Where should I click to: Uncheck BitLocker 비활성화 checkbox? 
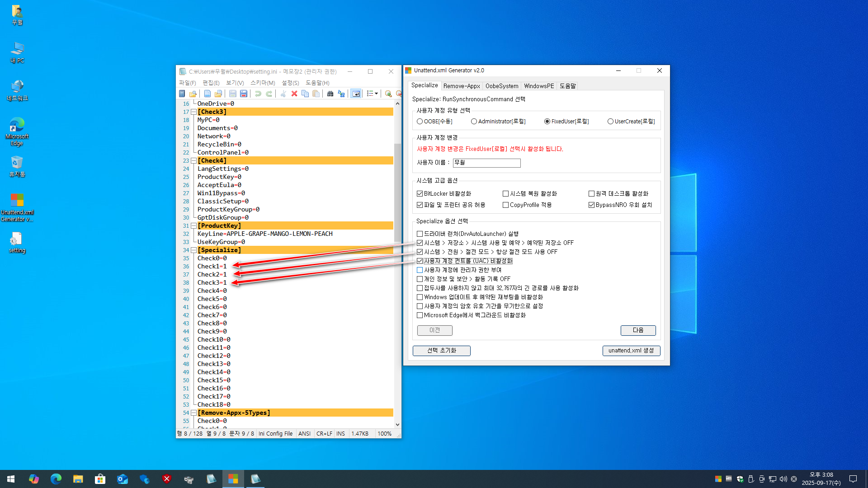tap(420, 193)
